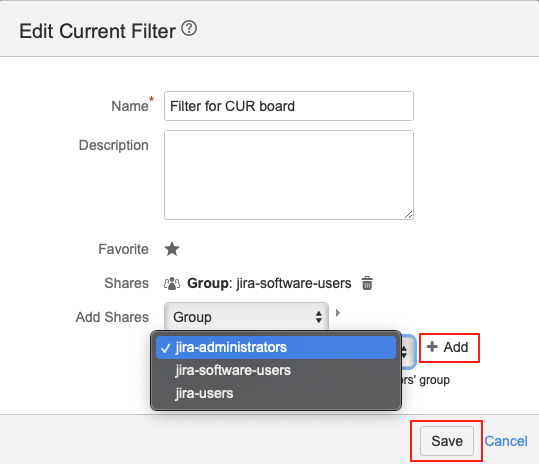Click the group people icon beside Shares
539x464 pixels.
pos(172,284)
